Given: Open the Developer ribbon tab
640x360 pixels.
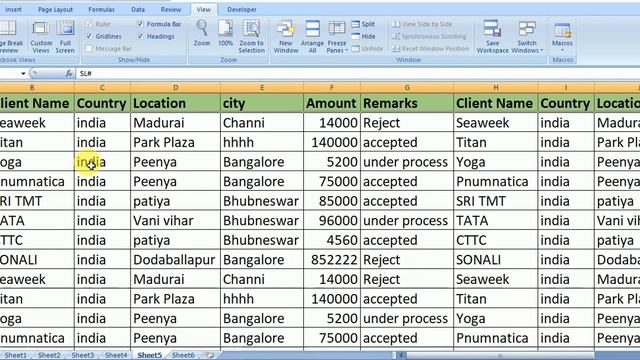Looking at the screenshot, I should tap(242, 9).
